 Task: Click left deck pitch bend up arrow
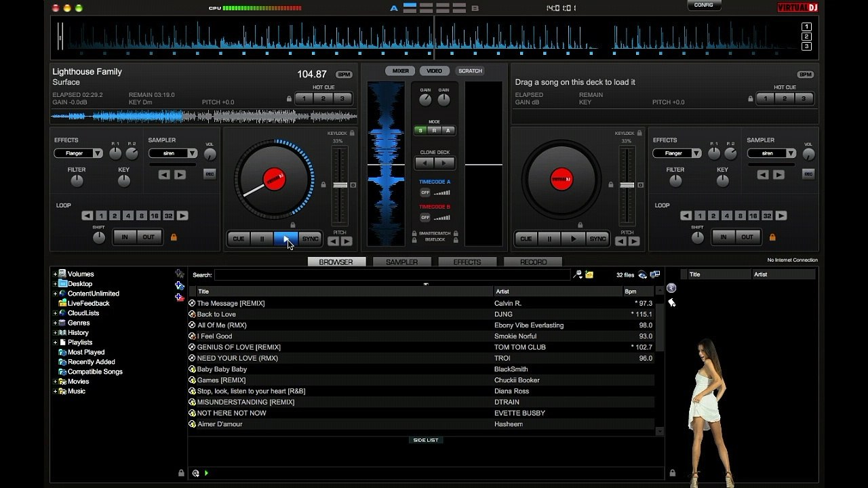coord(347,241)
